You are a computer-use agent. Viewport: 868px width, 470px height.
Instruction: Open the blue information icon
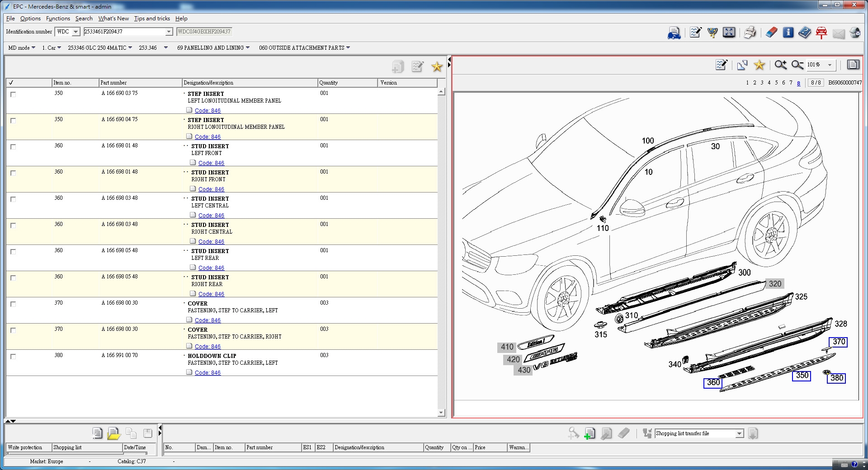click(788, 33)
